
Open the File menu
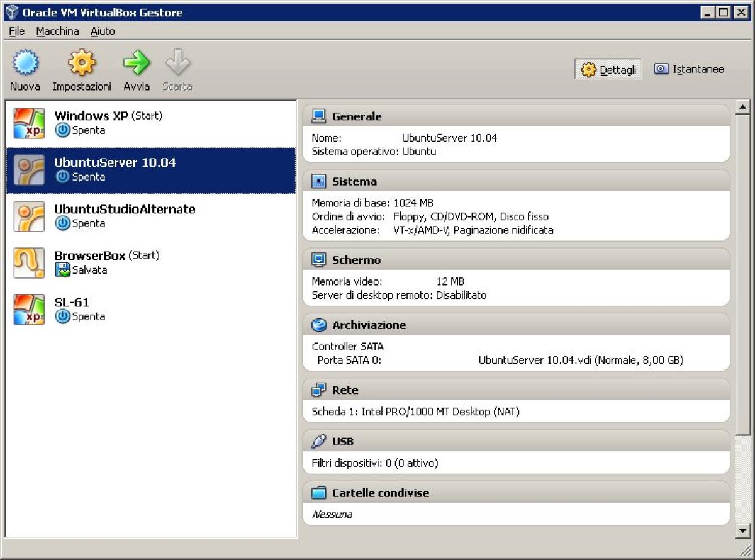click(16, 31)
